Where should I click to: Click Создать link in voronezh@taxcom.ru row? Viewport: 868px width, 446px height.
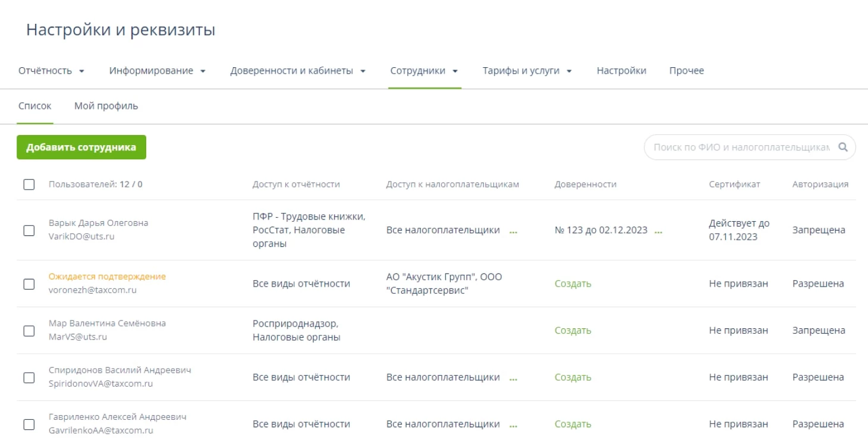click(573, 284)
